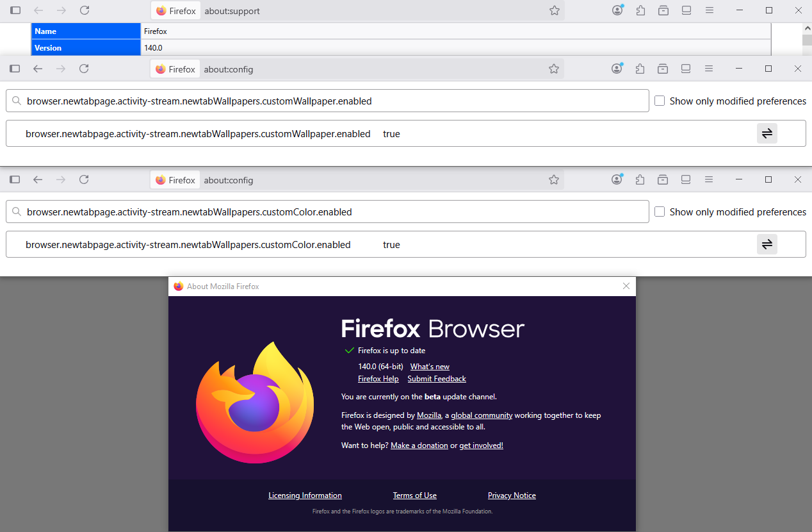The image size is (812, 532).
Task: Go back in customColor about:config window
Action: (38, 179)
